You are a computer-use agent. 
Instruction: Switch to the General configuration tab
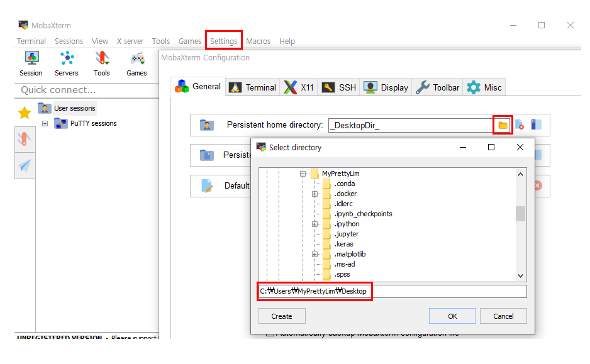click(x=198, y=87)
